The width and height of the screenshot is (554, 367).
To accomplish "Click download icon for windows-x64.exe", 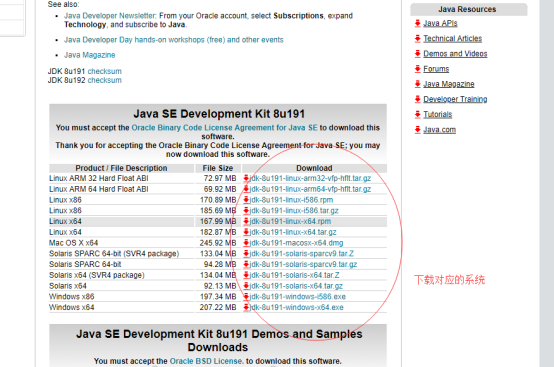I will coord(246,307).
